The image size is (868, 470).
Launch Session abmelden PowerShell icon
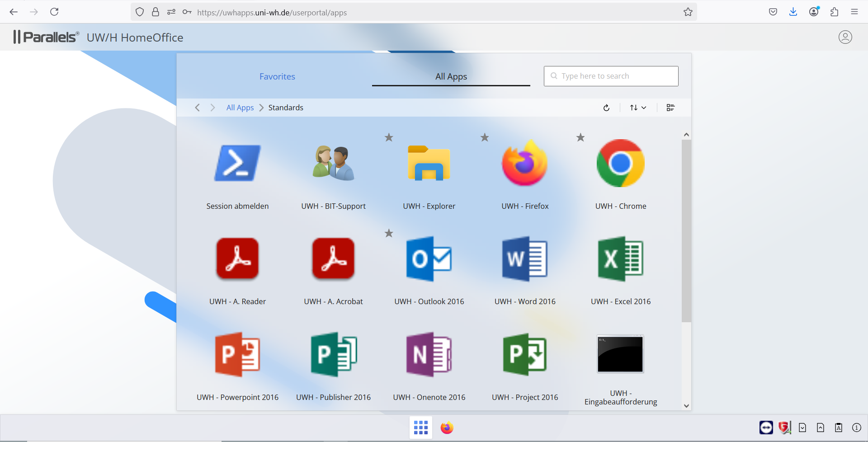coord(237,163)
